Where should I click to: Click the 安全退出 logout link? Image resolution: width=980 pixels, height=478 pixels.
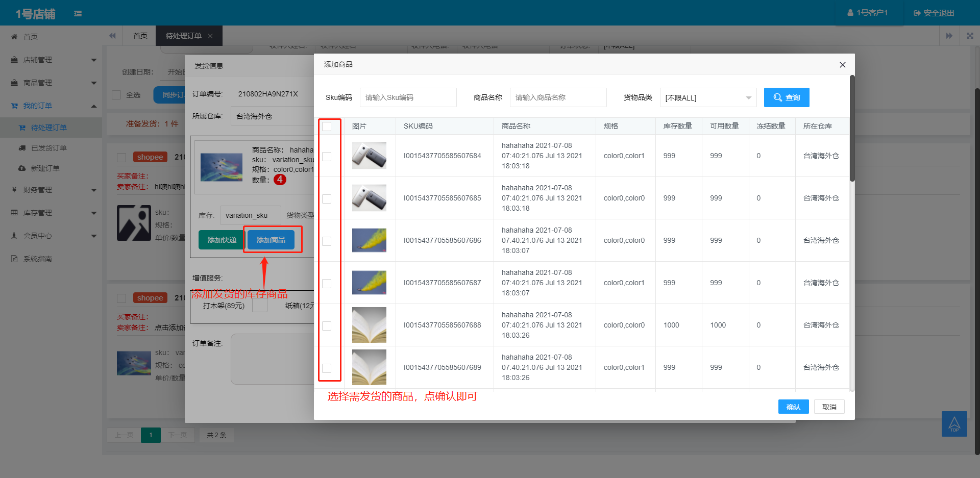pyautogui.click(x=934, y=13)
